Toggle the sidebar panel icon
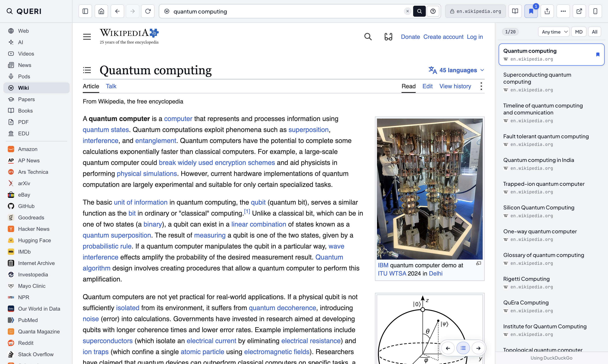608x364 pixels. tap(85, 11)
